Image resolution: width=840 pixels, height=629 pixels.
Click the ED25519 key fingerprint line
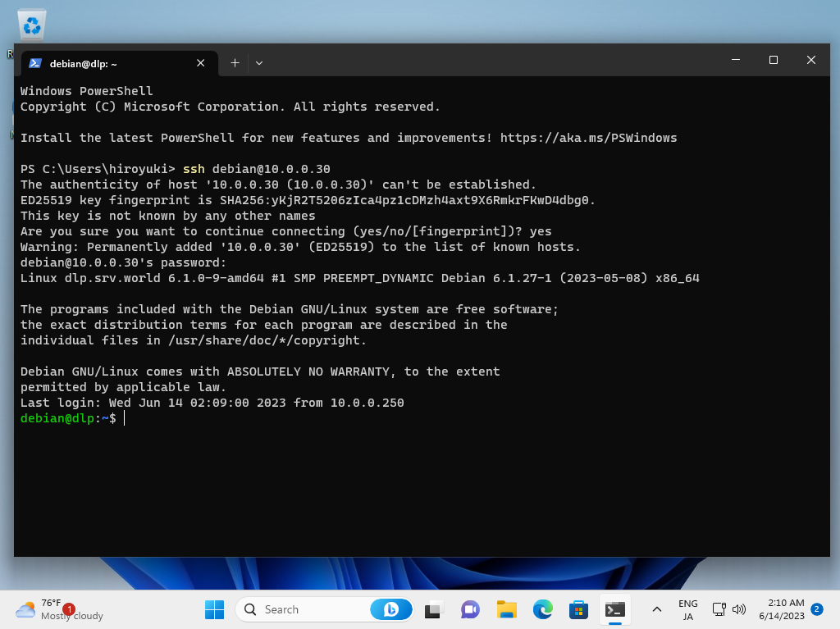point(308,200)
